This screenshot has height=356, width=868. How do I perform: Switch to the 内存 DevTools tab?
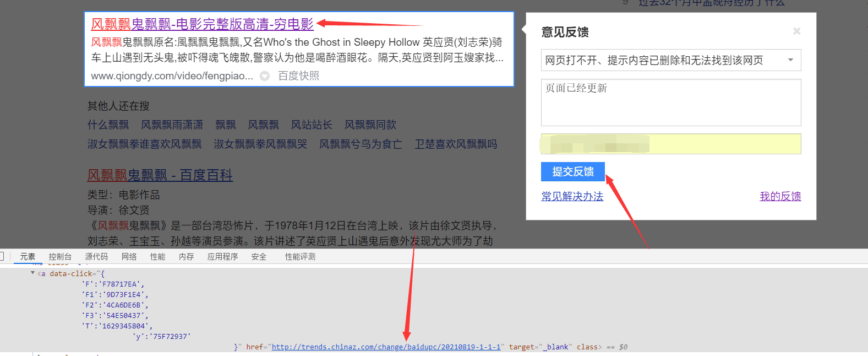[186, 257]
